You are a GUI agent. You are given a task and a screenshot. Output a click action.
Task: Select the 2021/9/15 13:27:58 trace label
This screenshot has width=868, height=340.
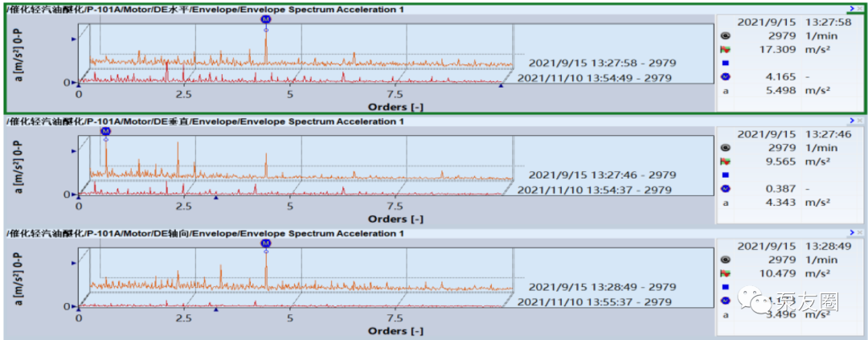point(602,63)
